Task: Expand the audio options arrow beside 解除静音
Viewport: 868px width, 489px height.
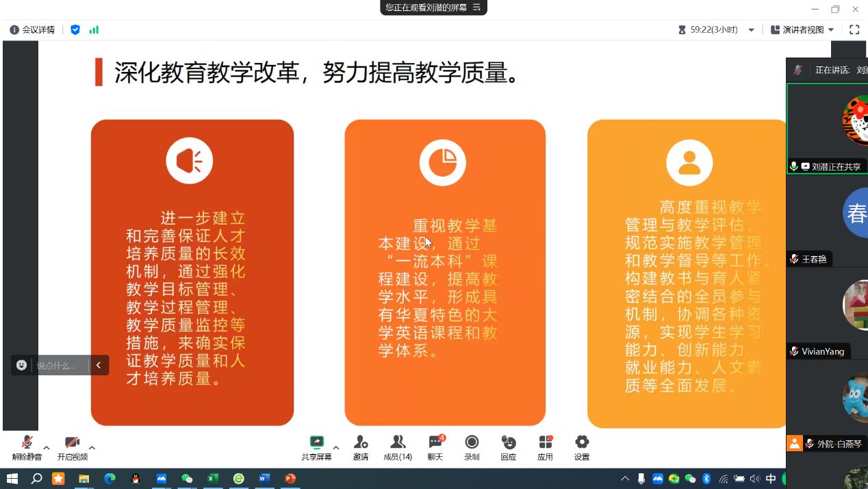Action: tap(47, 447)
